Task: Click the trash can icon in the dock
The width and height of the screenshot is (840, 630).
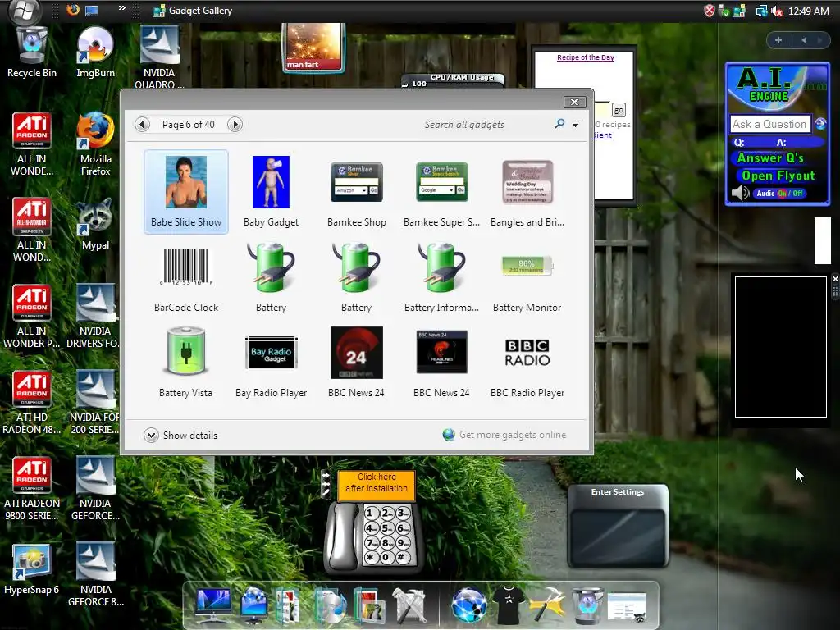Action: (x=587, y=605)
